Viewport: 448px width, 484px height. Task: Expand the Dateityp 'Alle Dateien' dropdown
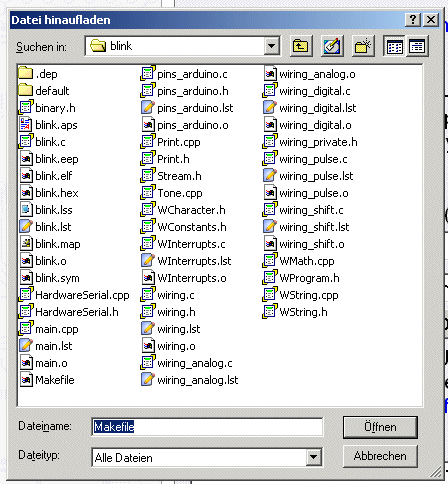click(313, 457)
